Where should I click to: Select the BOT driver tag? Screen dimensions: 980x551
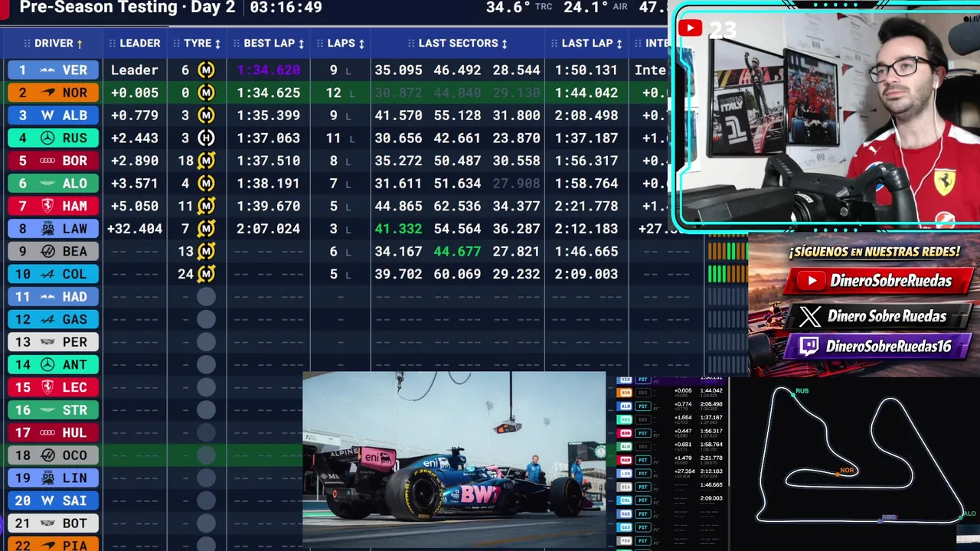coord(54,523)
